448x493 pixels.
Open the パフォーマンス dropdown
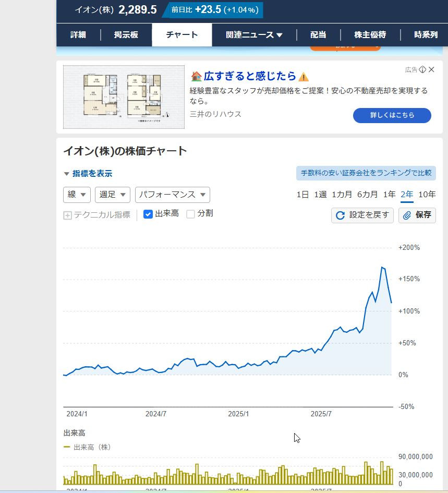172,195
